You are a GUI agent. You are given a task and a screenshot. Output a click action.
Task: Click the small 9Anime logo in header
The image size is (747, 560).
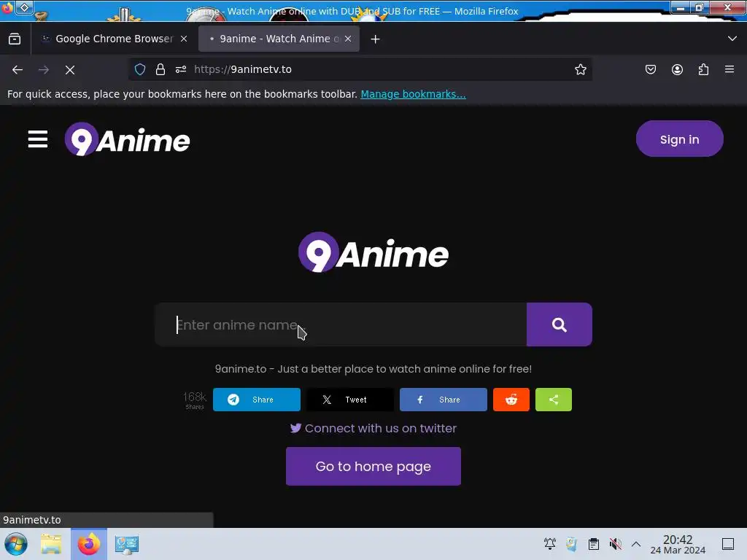(127, 139)
